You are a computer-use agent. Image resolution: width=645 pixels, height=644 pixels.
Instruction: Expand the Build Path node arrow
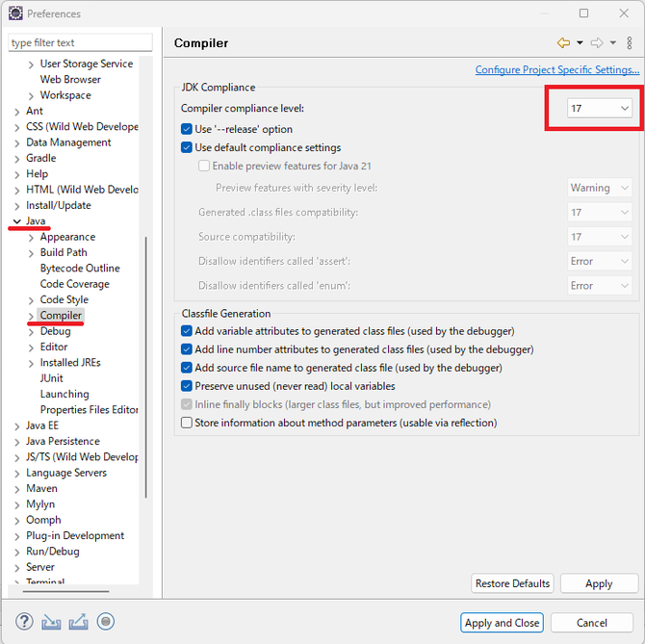click(31, 253)
